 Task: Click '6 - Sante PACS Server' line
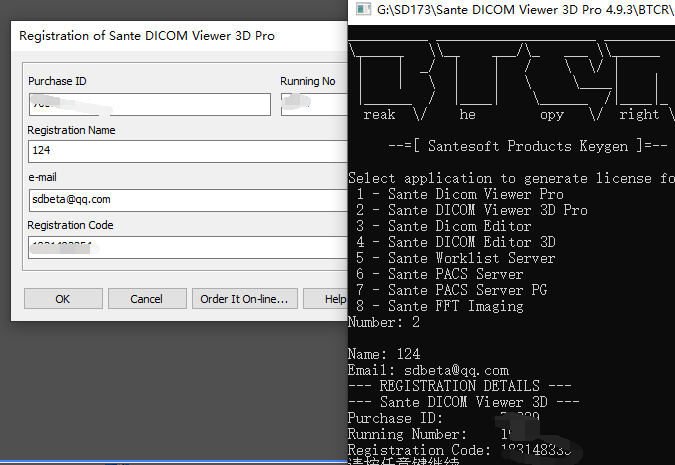point(440,274)
